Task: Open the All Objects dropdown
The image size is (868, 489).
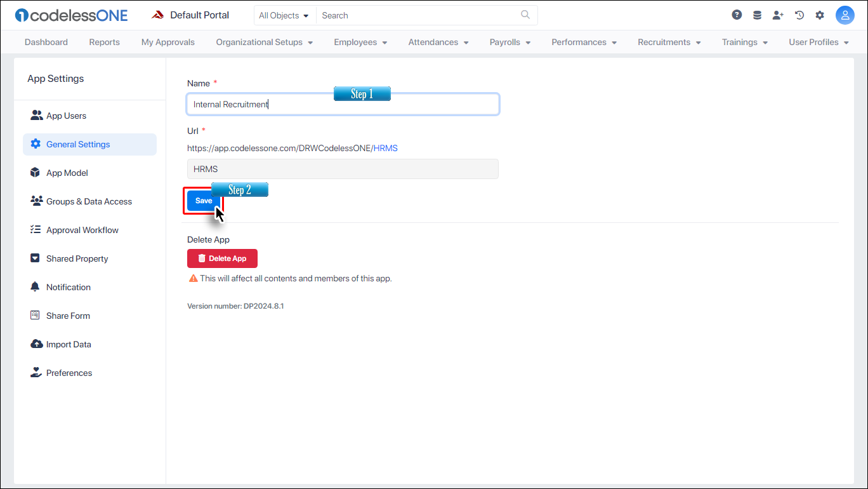Action: 284,15
